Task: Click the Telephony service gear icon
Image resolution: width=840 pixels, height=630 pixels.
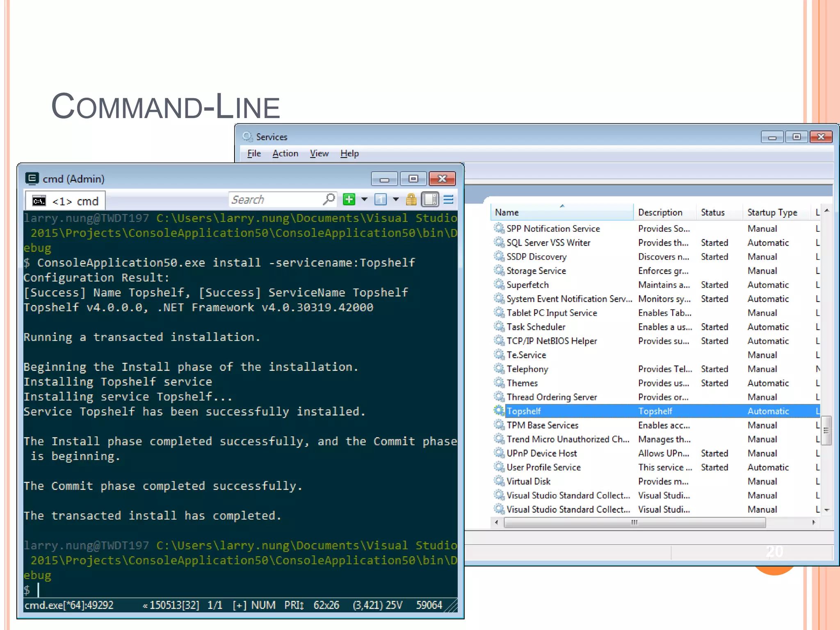Action: 499,368
